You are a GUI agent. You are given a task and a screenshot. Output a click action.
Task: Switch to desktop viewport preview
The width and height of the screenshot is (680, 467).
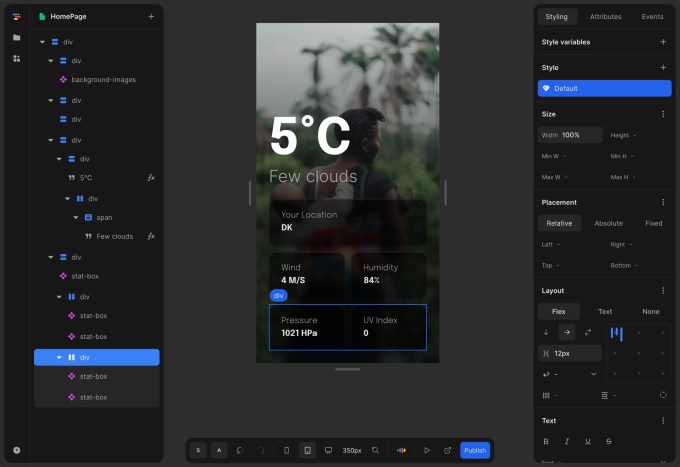click(x=328, y=450)
